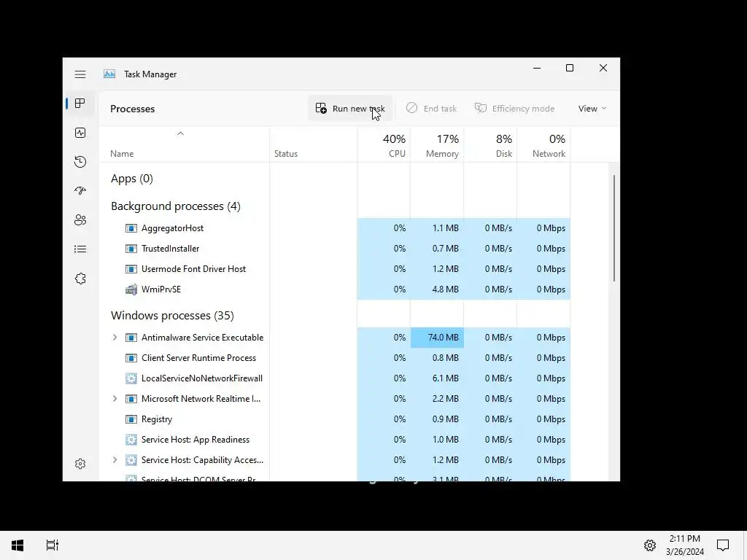This screenshot has height=560, width=747.
Task: Minimize the Task Manager window
Action: click(x=537, y=68)
